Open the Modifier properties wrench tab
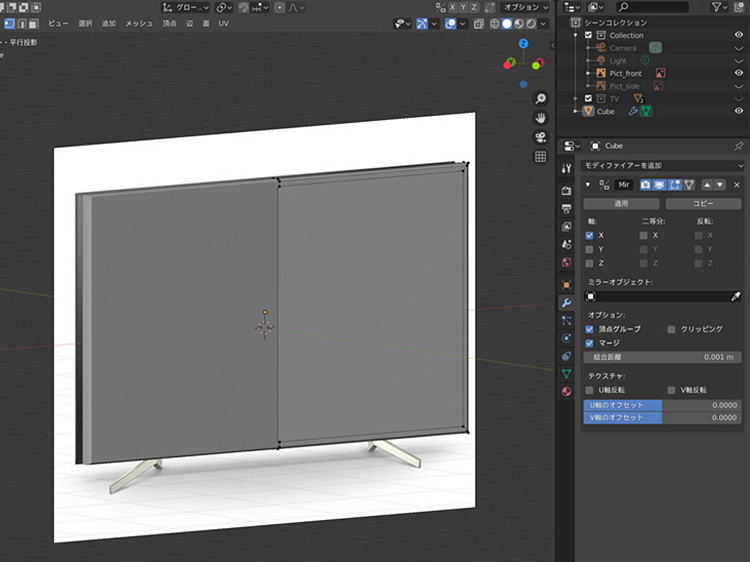Image resolution: width=750 pixels, height=562 pixels. point(566,301)
